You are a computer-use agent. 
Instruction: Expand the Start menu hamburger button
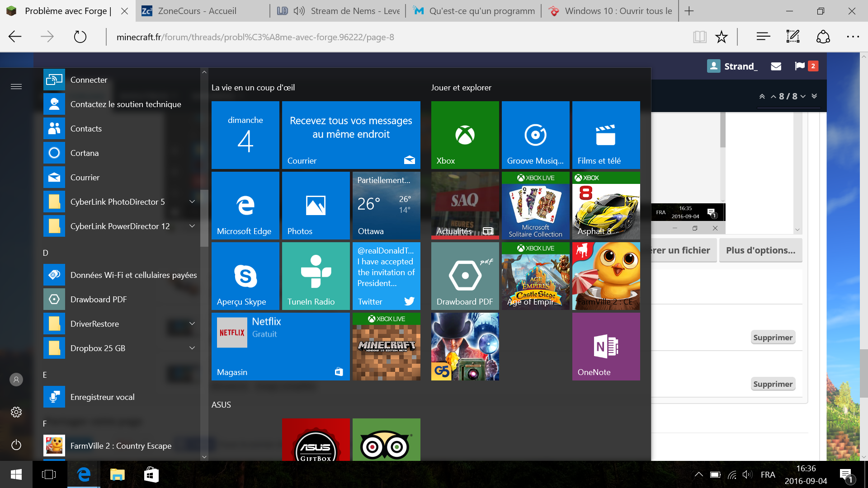pyautogui.click(x=16, y=86)
